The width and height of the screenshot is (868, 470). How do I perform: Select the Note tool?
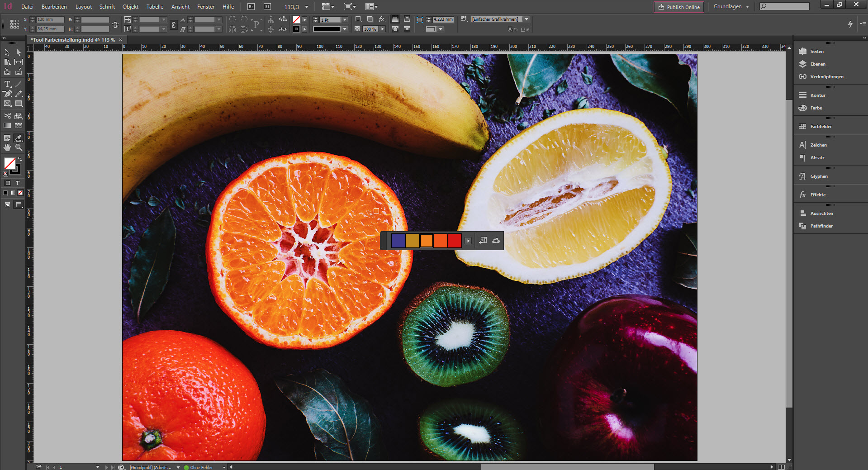tap(7, 138)
